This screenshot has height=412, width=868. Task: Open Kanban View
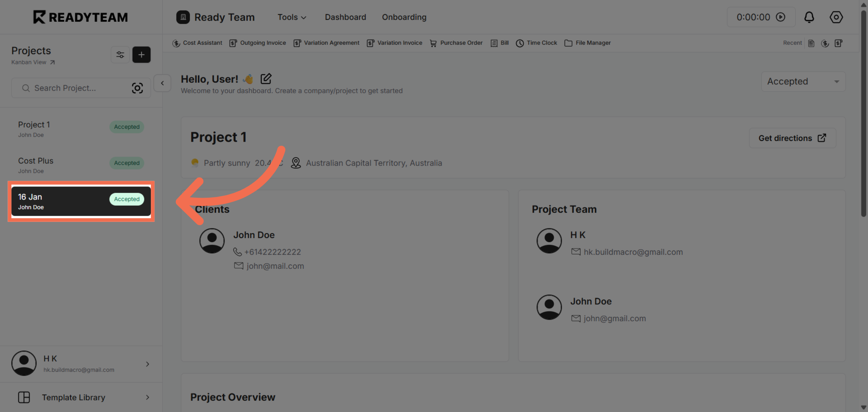point(29,62)
